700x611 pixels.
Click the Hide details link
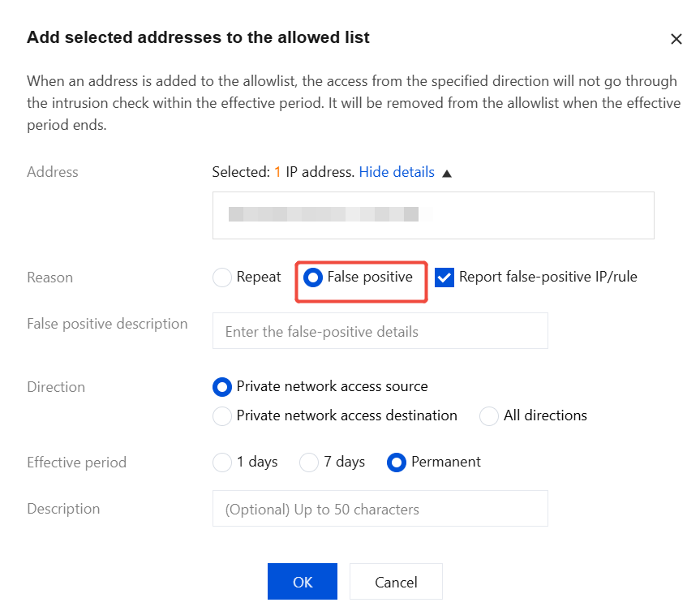(x=397, y=172)
